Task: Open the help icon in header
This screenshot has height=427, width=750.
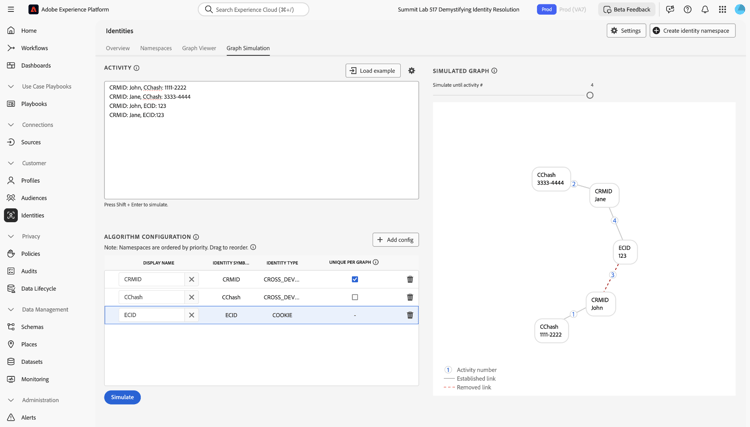Action: [x=687, y=10]
